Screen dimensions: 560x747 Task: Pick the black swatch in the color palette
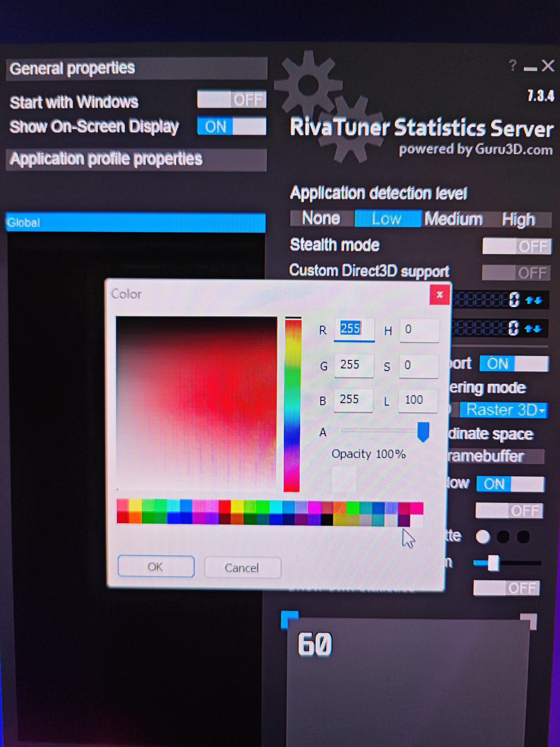(x=327, y=520)
